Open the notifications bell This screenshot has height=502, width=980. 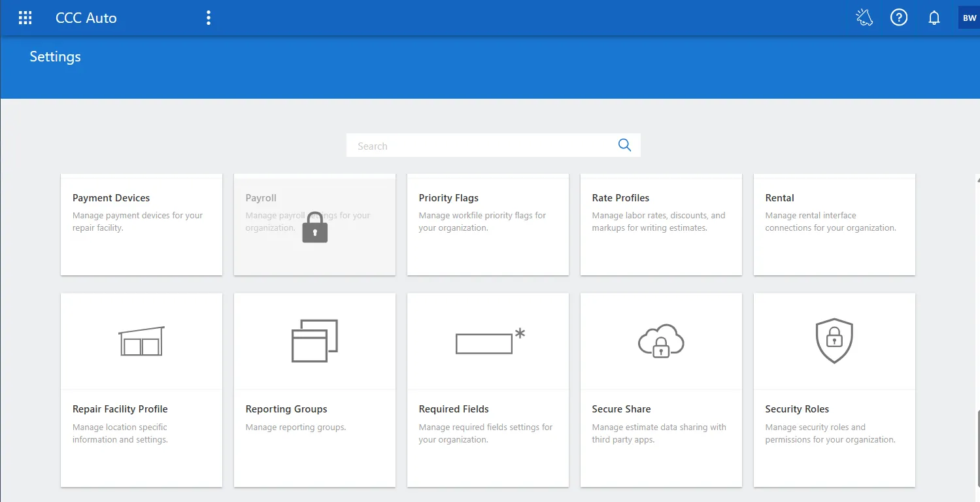(934, 18)
